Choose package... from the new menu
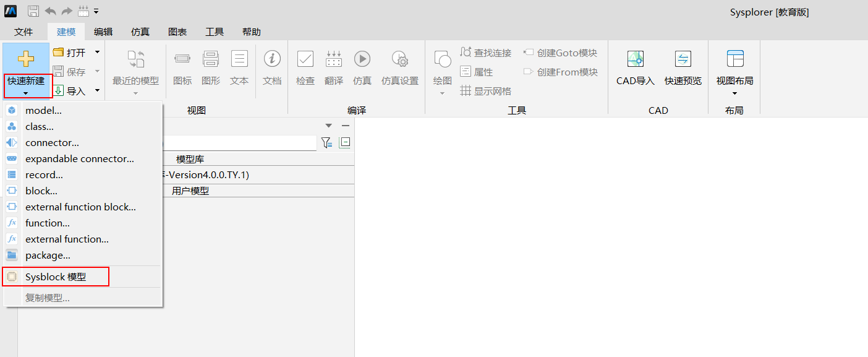The width and height of the screenshot is (868, 357). pos(83,255)
